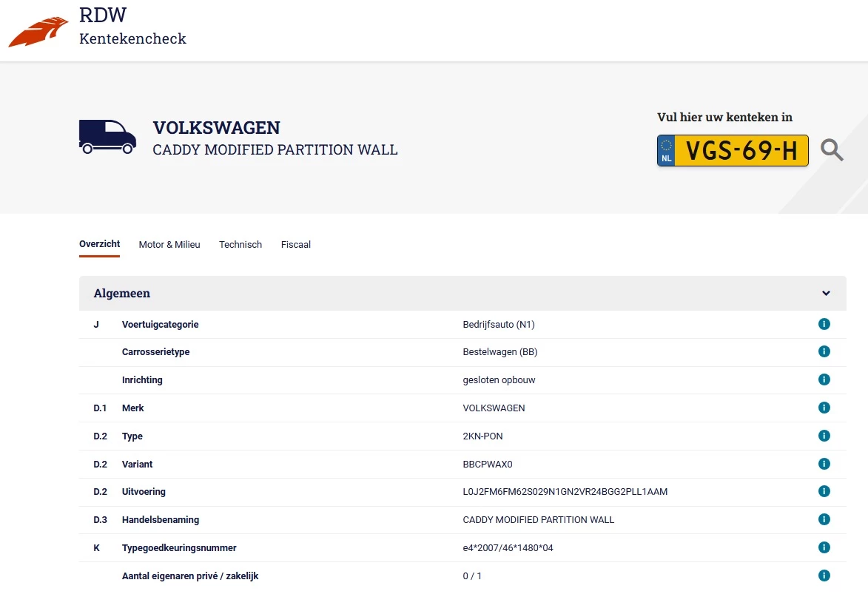Image resolution: width=868 pixels, height=594 pixels.
Task: Open info icon for Uitvoering
Action: click(824, 491)
